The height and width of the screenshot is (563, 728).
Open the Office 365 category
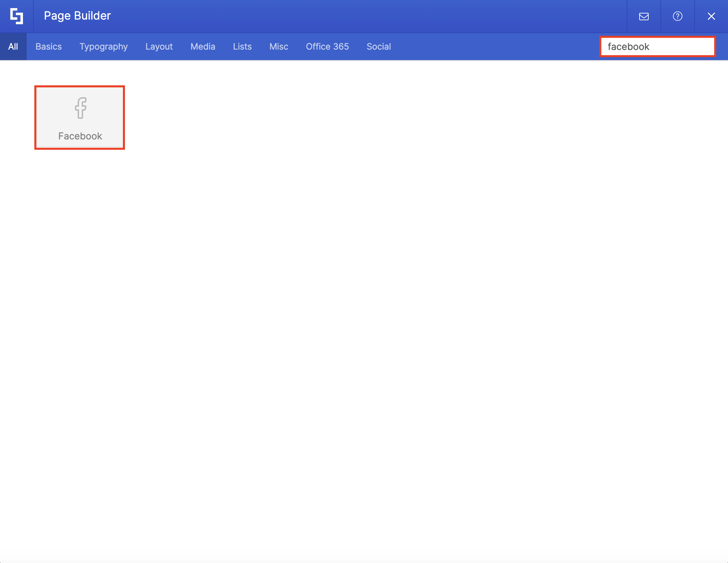(x=327, y=46)
